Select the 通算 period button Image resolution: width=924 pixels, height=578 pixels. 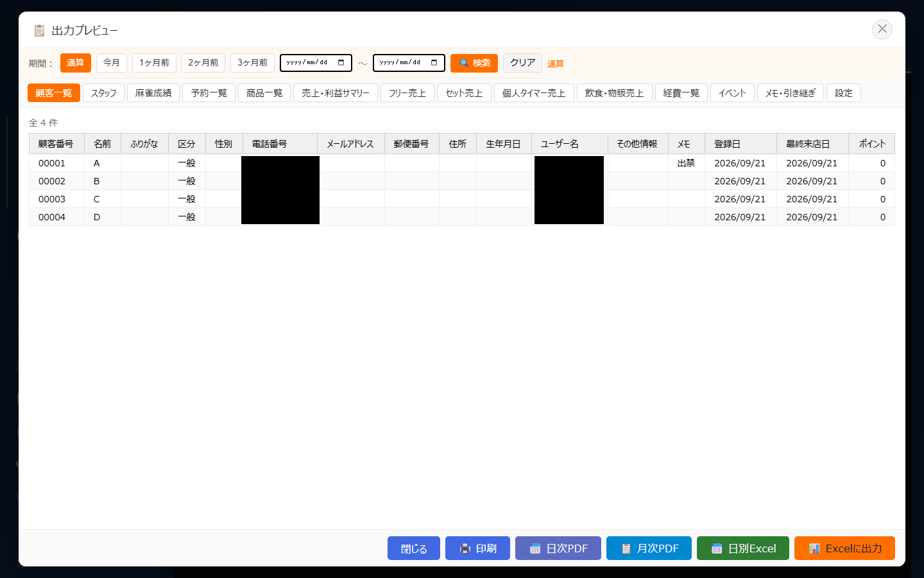click(x=76, y=63)
